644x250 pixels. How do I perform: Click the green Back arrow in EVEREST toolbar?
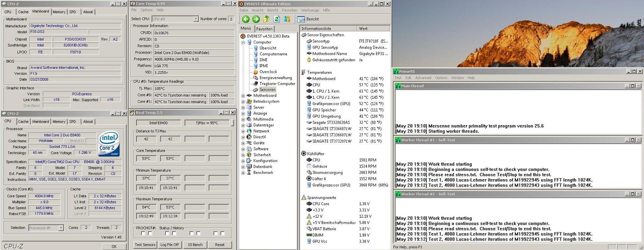246,19
